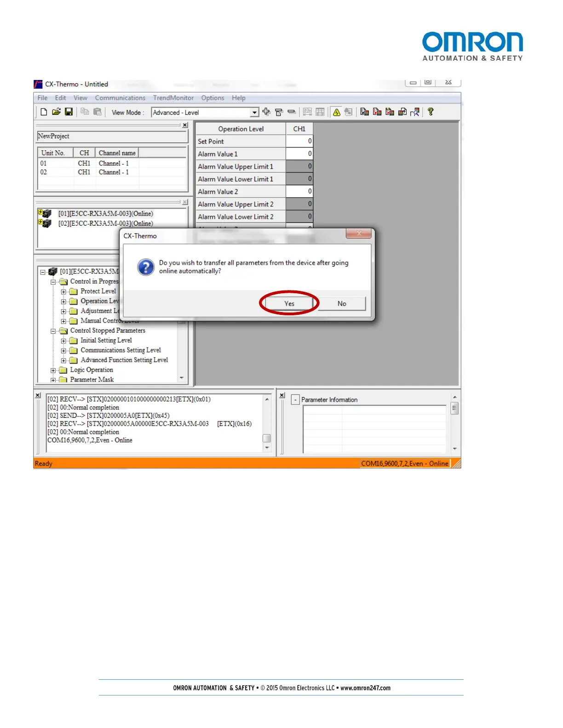
Task: Click the log panel scrollbar down arrow
Action: coord(267,448)
